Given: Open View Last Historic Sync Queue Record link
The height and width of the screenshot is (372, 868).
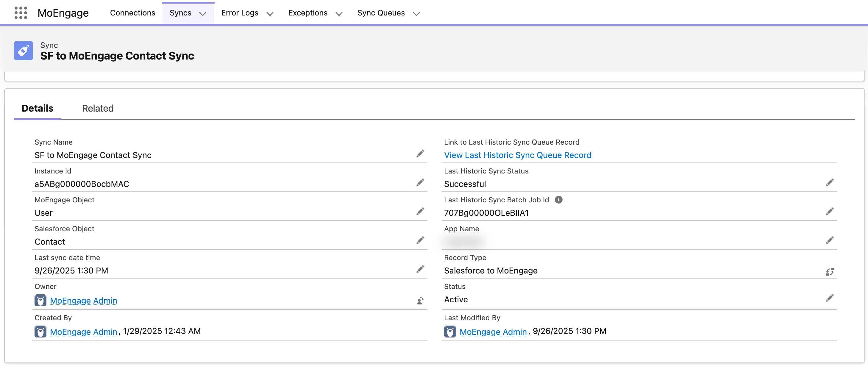Looking at the screenshot, I should 518,155.
